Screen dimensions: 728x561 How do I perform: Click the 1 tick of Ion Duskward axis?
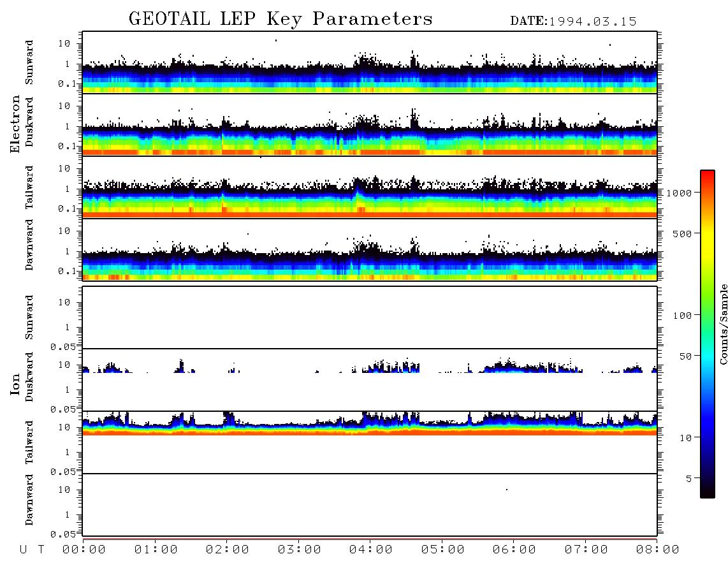[x=68, y=390]
